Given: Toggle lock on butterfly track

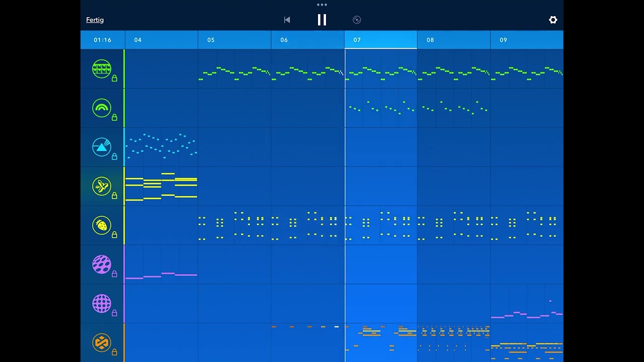Looking at the screenshot, I should pos(114,196).
